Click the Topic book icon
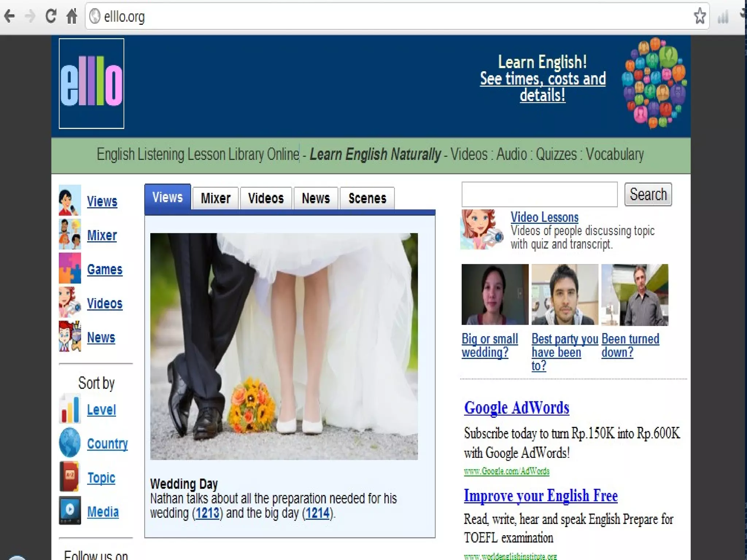This screenshot has height=560, width=747. tap(70, 477)
